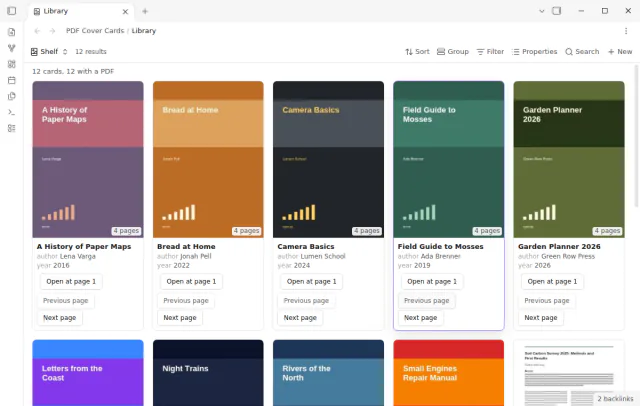The width and height of the screenshot is (640, 406).
Task: Open the Filter toolbar option
Action: tap(490, 51)
